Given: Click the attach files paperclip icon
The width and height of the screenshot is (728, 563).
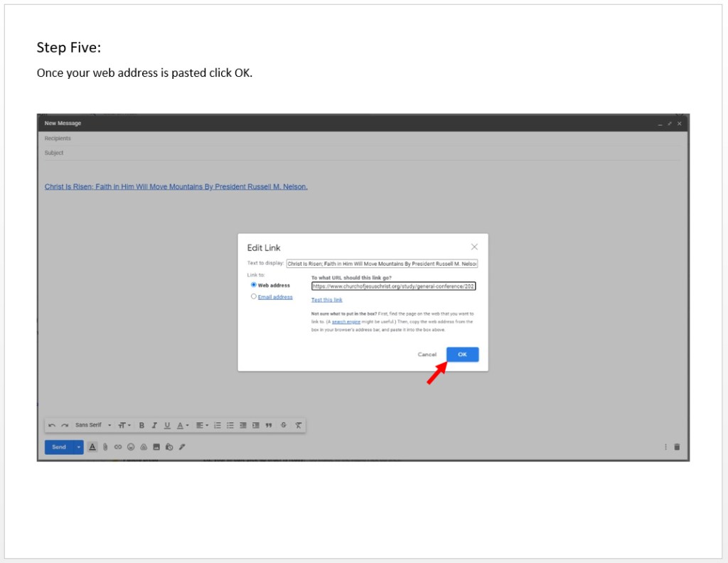Looking at the screenshot, I should (x=105, y=447).
